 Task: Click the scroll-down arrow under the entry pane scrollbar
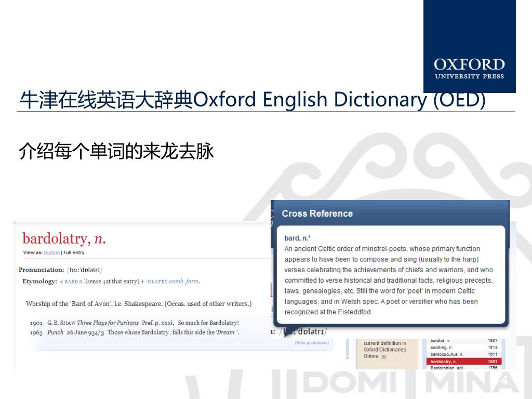[347, 357]
